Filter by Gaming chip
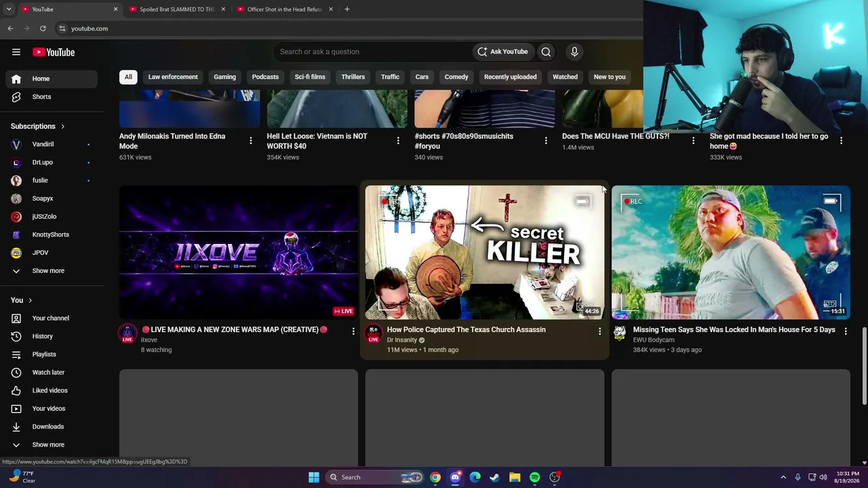This screenshot has height=488, width=868. [224, 77]
